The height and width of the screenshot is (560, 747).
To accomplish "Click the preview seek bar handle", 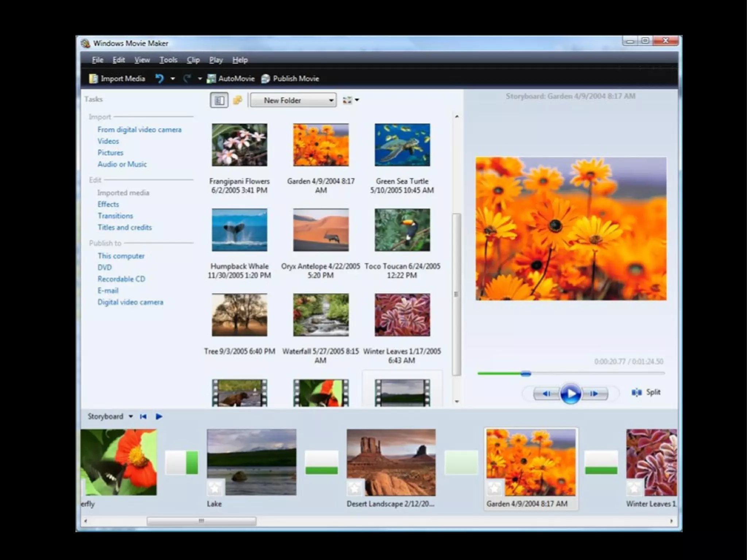I will coord(526,373).
